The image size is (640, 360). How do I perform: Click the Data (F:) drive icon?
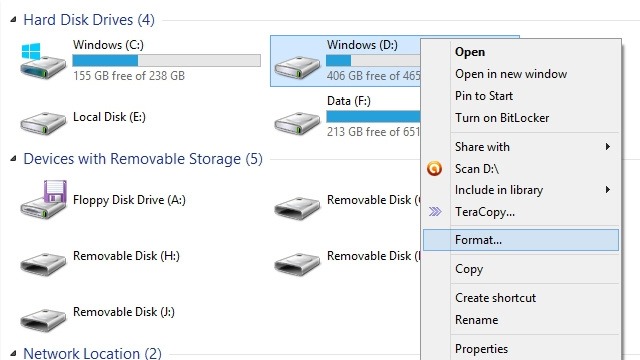[297, 122]
